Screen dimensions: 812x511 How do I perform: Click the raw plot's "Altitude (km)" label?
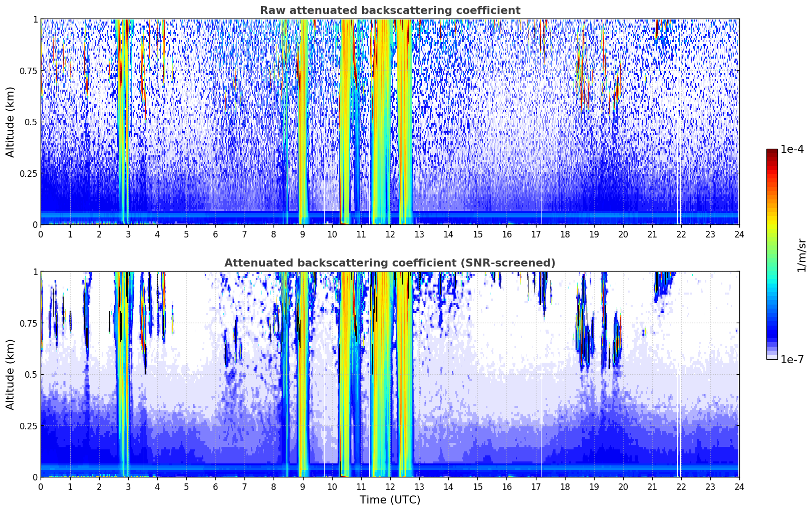coord(11,122)
